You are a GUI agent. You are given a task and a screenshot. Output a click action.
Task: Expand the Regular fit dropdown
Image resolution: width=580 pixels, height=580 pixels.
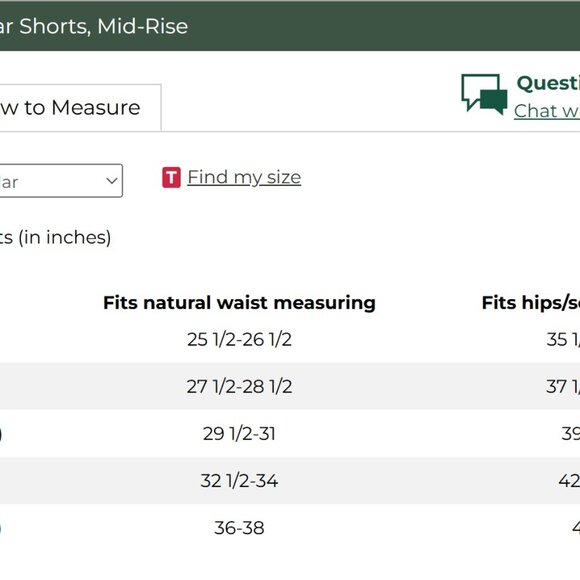pos(61,181)
